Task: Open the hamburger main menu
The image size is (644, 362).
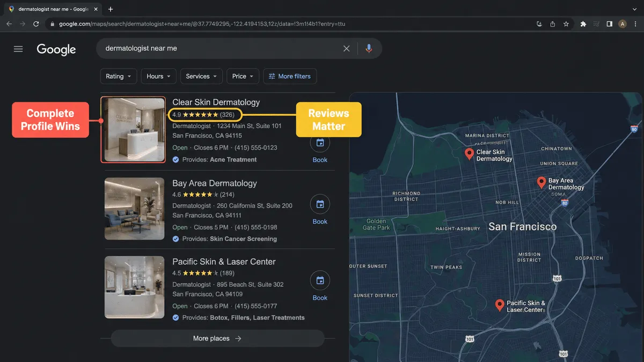Action: coord(18,49)
